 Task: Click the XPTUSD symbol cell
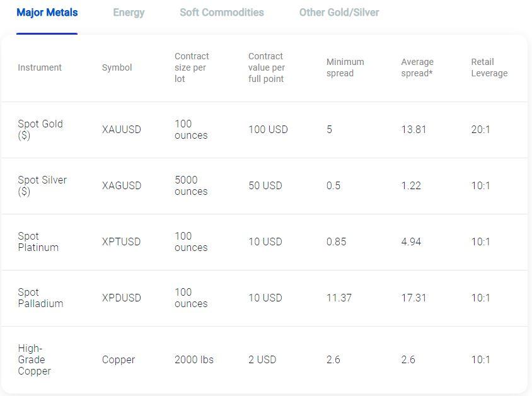[x=121, y=242]
